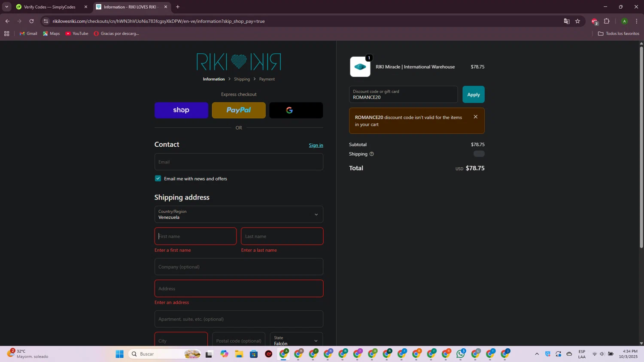644x362 pixels.
Task: Pay with PayPal express button
Action: pos(239,110)
